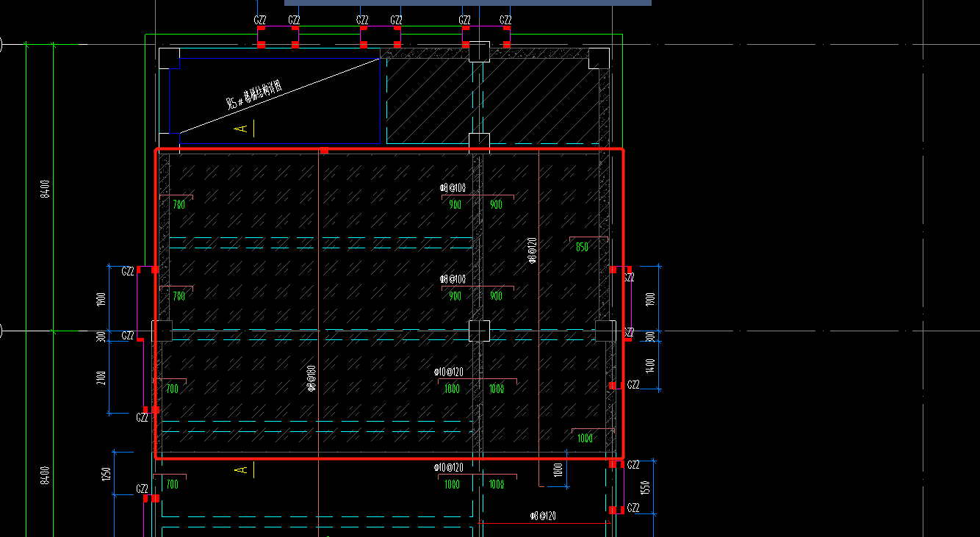
Task: Select the lower vertical 8400 grid dimension
Action: 45,475
